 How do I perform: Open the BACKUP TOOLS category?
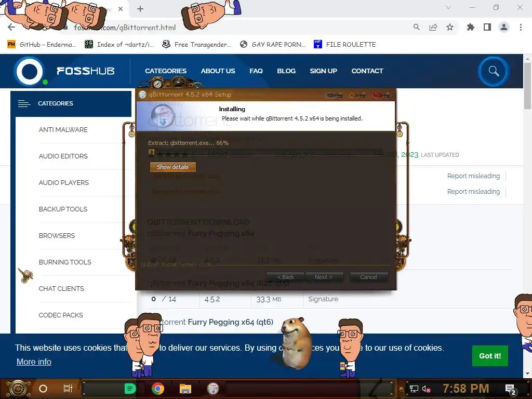63,209
